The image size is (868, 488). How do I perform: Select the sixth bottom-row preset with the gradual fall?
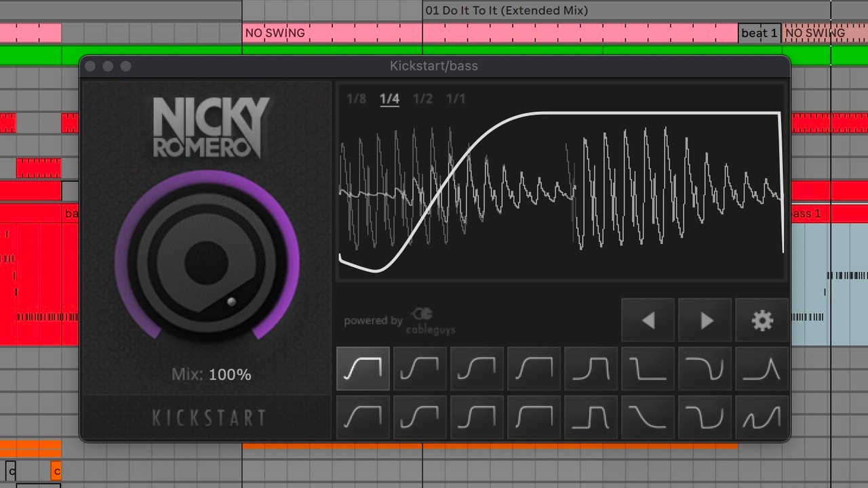(648, 416)
